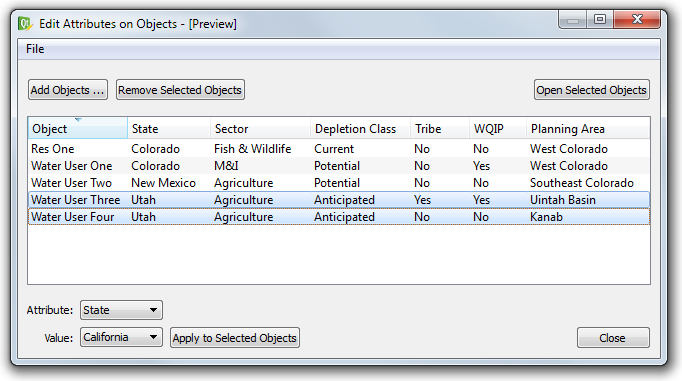Expand the Attribute dropdown showing State

[121, 310]
